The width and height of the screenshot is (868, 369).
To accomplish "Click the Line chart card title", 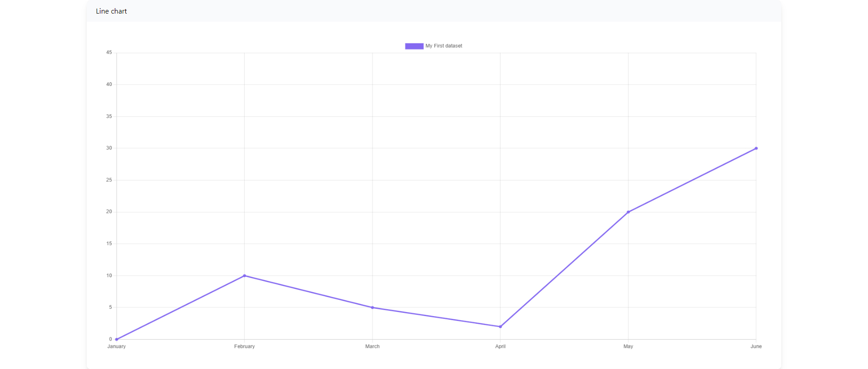I will tap(111, 11).
